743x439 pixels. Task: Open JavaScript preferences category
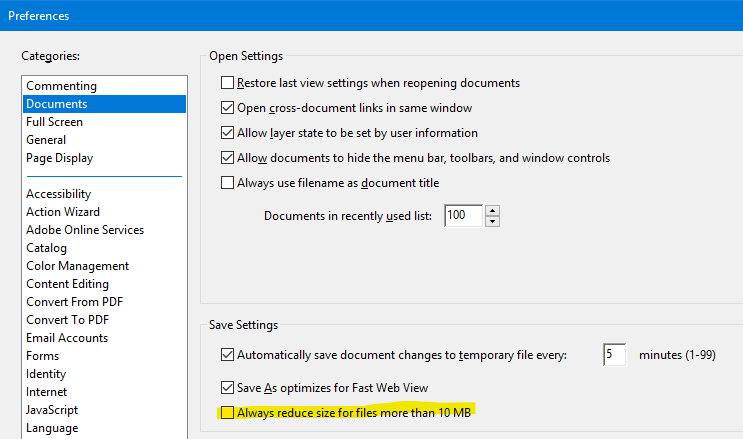click(x=52, y=410)
